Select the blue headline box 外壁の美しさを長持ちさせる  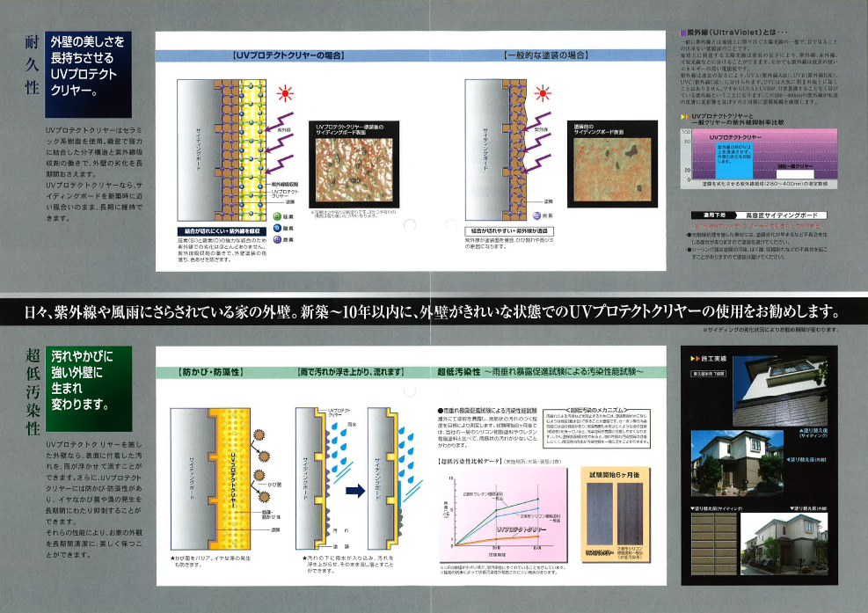tap(88, 74)
